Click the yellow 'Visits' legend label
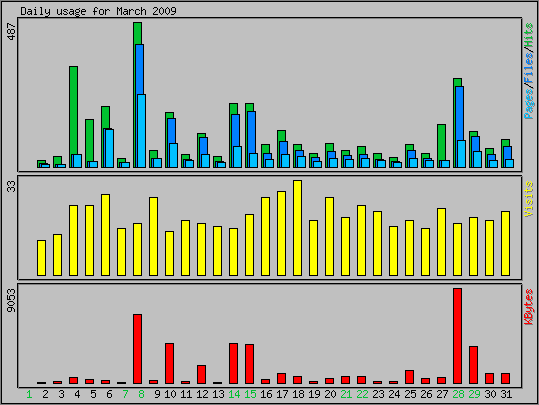Viewport: 539px width, 405px height. (529, 199)
